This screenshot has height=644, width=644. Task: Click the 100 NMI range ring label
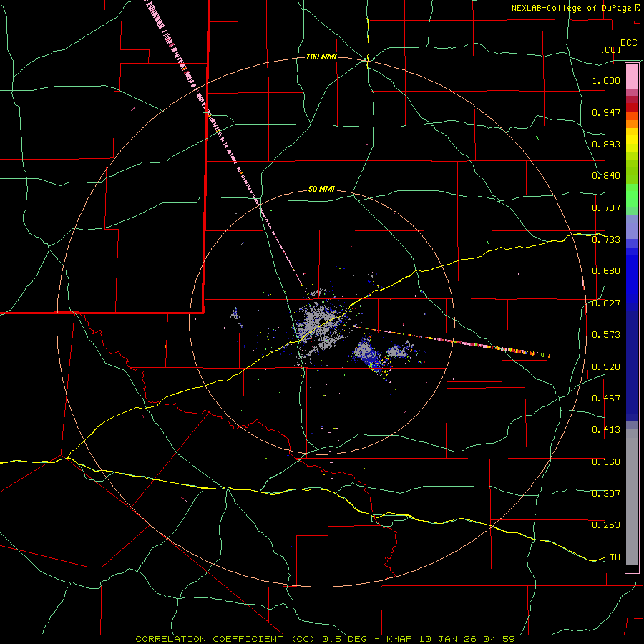pyautogui.click(x=321, y=57)
